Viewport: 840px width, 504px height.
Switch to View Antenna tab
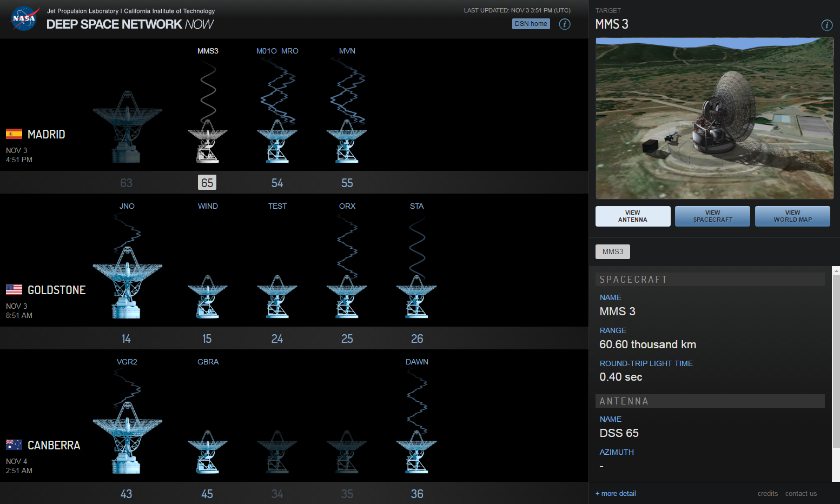point(633,216)
